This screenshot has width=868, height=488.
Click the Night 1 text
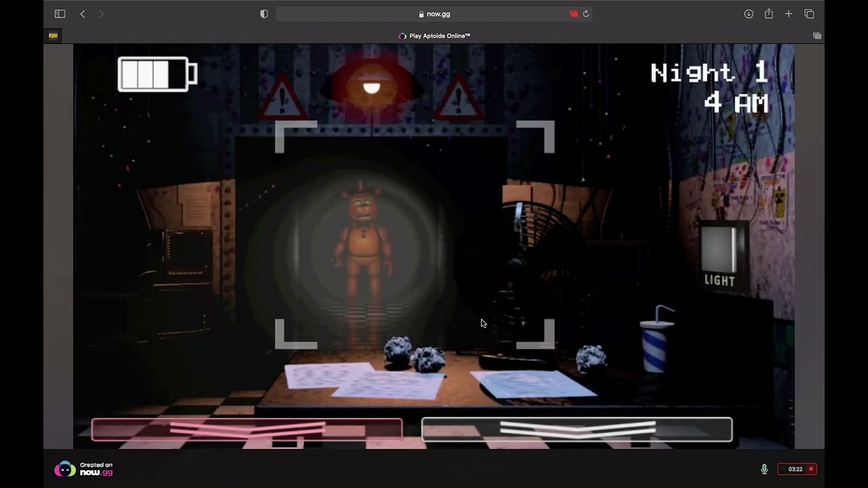(709, 73)
